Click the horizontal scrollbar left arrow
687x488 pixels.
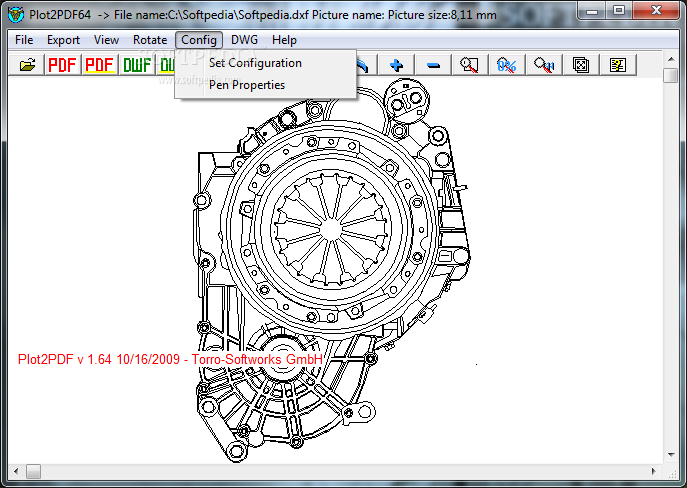(x=16, y=471)
